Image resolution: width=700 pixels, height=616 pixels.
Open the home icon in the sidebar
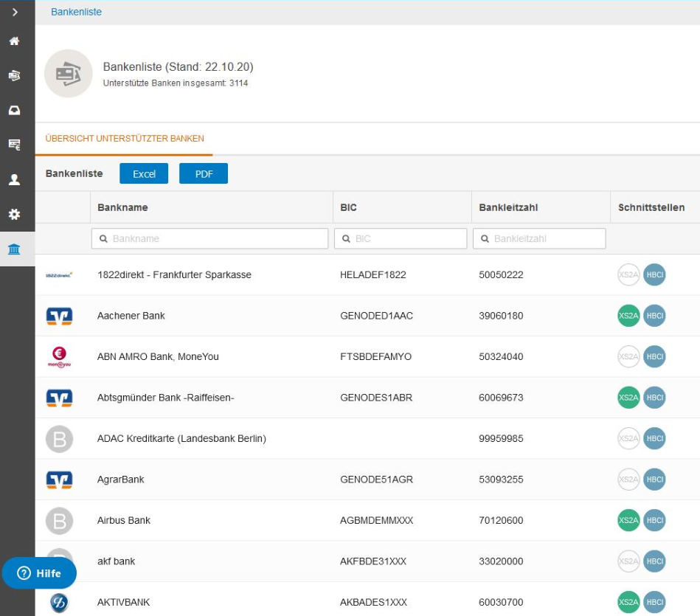(x=14, y=41)
